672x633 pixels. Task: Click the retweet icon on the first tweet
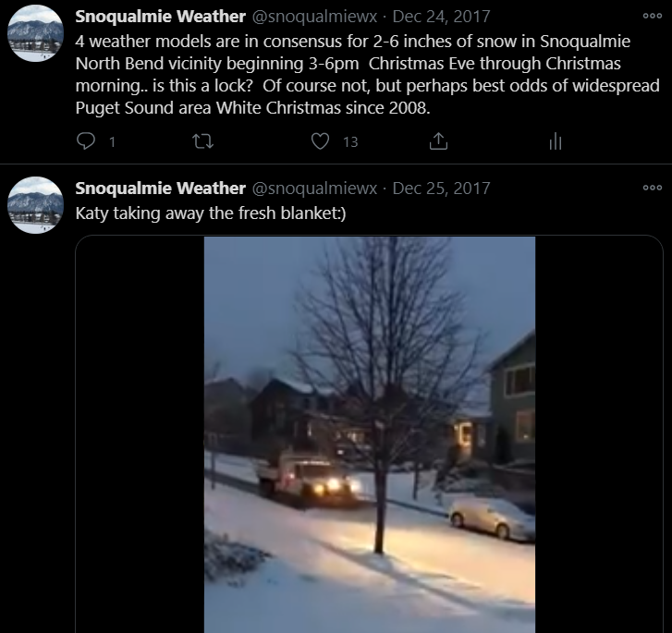point(202,141)
